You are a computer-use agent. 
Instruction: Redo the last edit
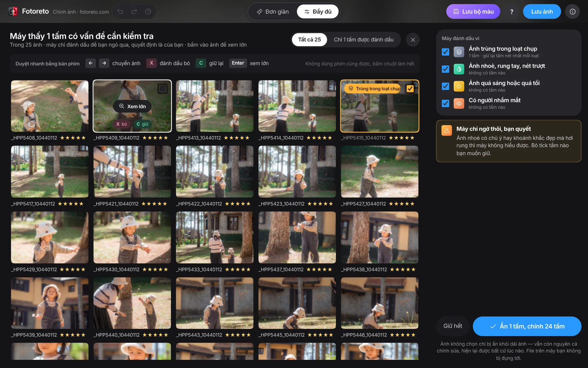(x=134, y=12)
